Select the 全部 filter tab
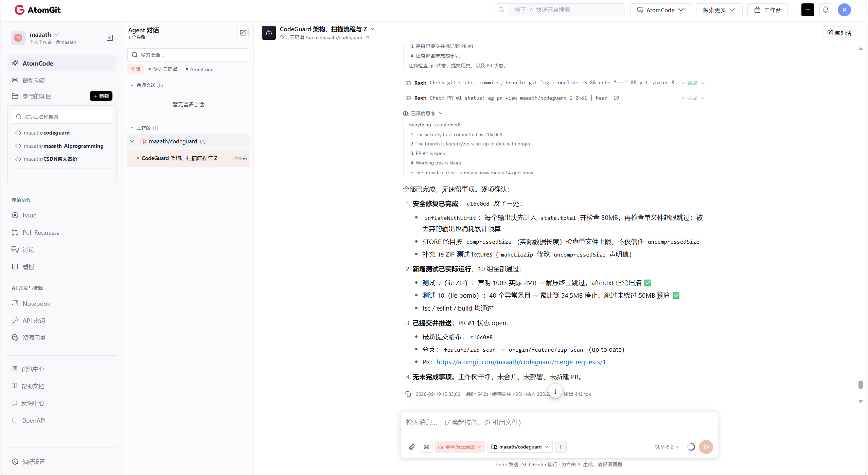The height and width of the screenshot is (475, 868). coord(136,69)
